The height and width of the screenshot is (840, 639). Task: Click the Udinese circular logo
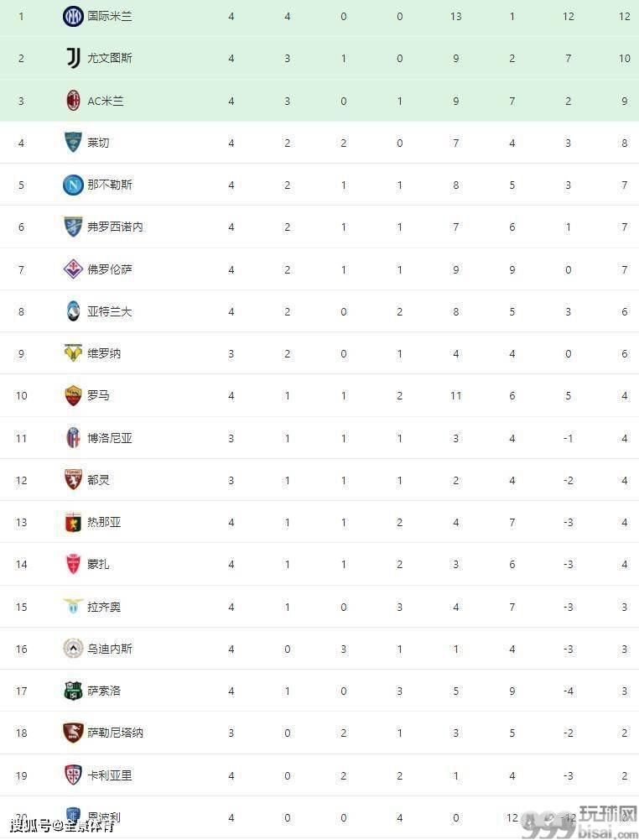[73, 648]
